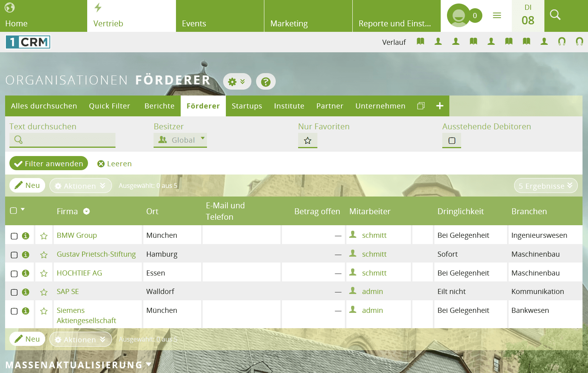Select the Gustav Prietsch-Stiftung row checkbox
The height and width of the screenshot is (373, 588).
(14, 255)
